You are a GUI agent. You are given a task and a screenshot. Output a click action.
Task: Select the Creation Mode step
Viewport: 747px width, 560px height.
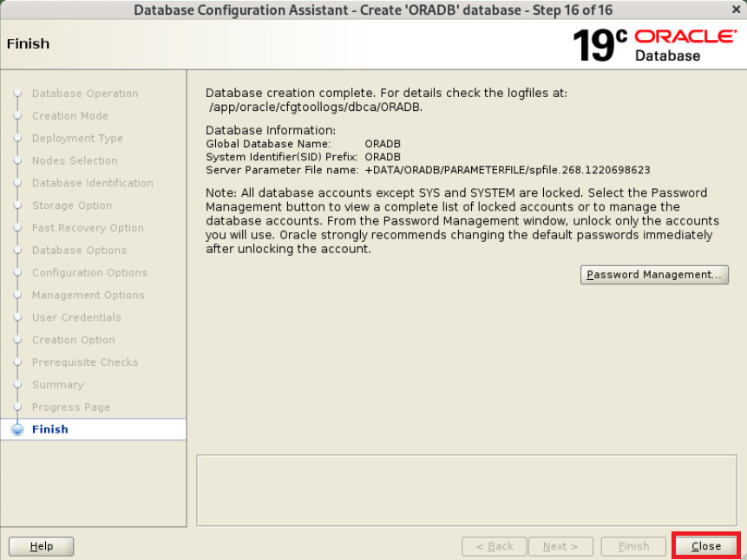click(x=70, y=115)
